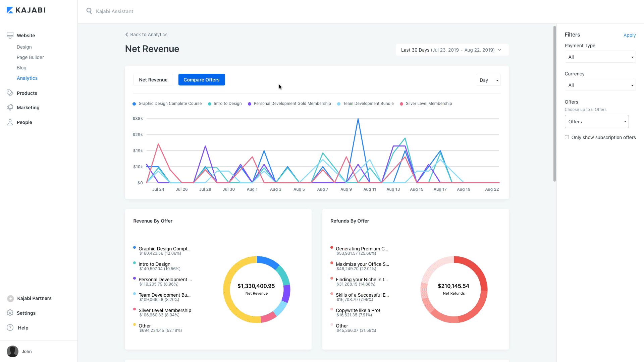
Task: Click the Apply filters link
Action: click(x=629, y=35)
